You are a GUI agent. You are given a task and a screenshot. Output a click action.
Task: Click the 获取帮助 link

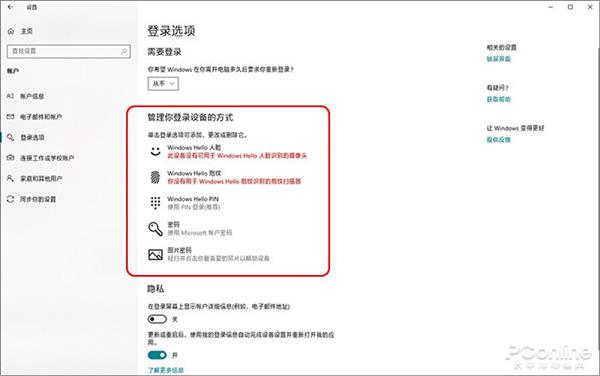(498, 99)
